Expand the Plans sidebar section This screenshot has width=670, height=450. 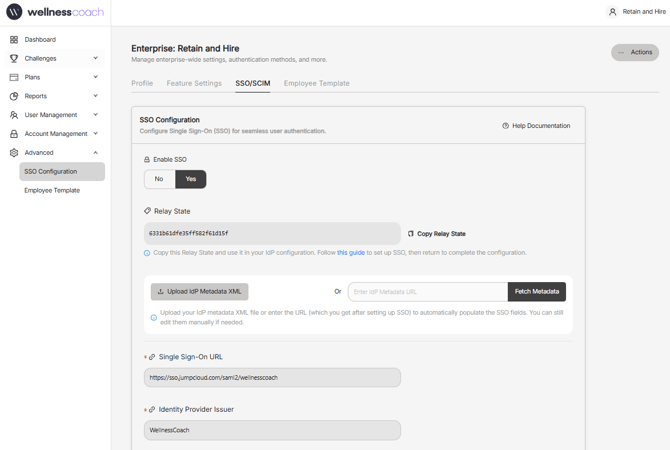[96, 77]
